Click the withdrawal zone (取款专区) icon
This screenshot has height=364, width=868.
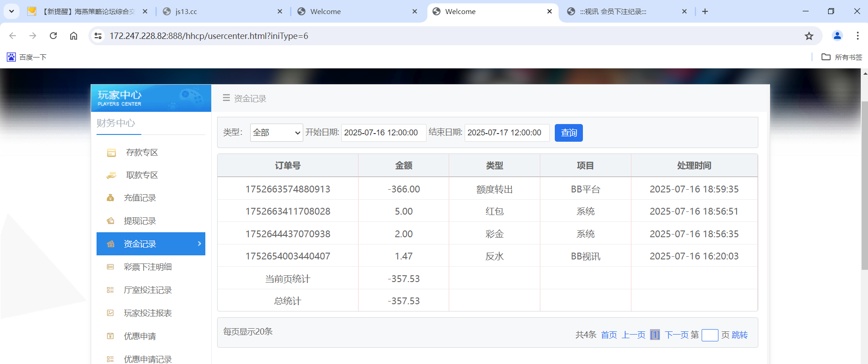111,176
